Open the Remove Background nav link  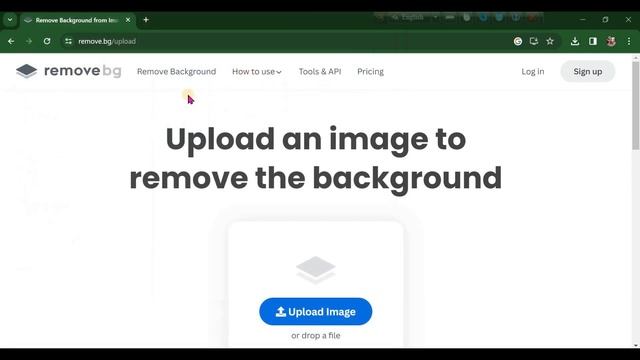[x=176, y=71]
